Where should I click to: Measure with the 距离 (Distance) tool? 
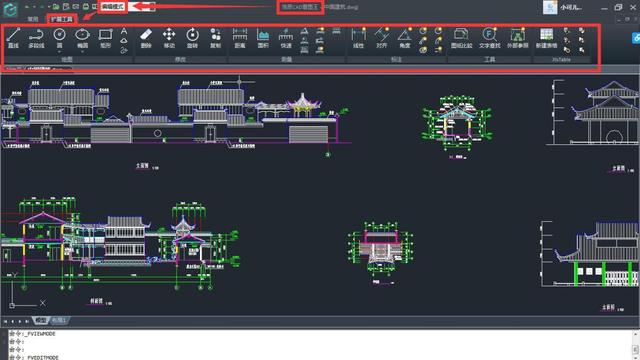[240, 38]
